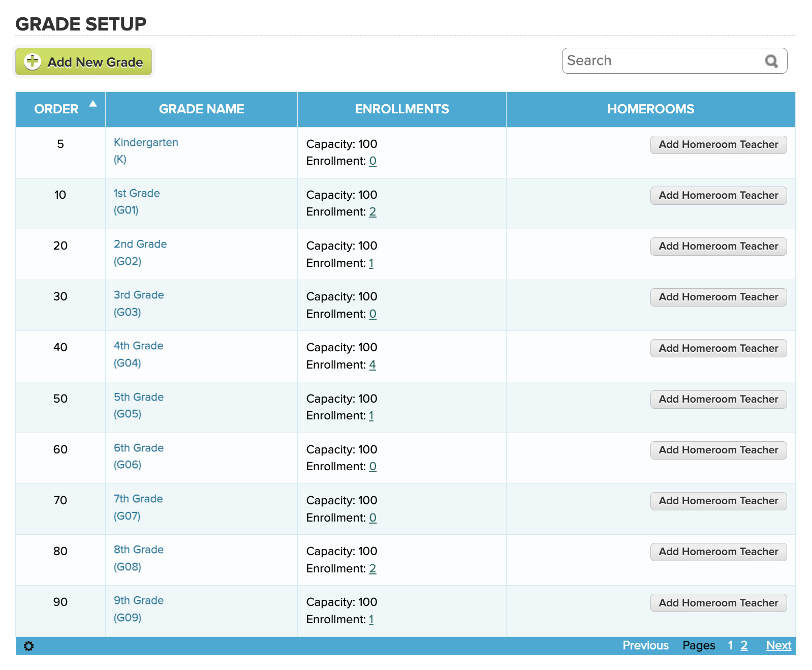Add Homeroom Teacher for 1st Grade

click(x=719, y=195)
